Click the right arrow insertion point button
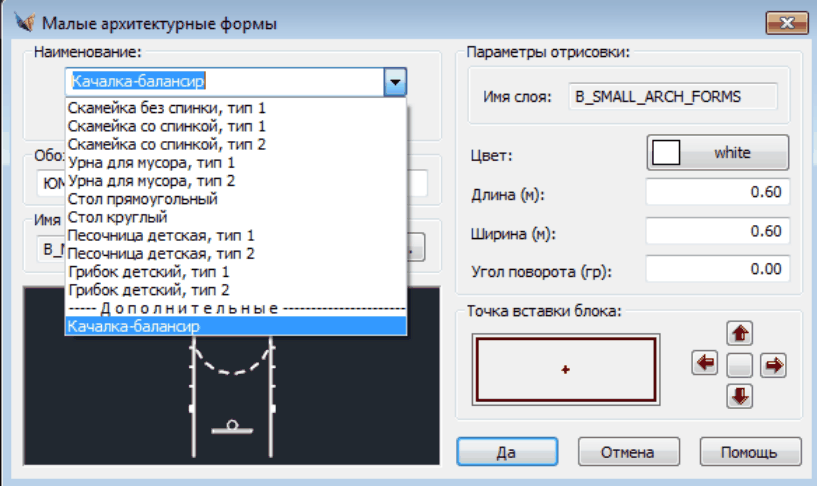 [x=772, y=365]
